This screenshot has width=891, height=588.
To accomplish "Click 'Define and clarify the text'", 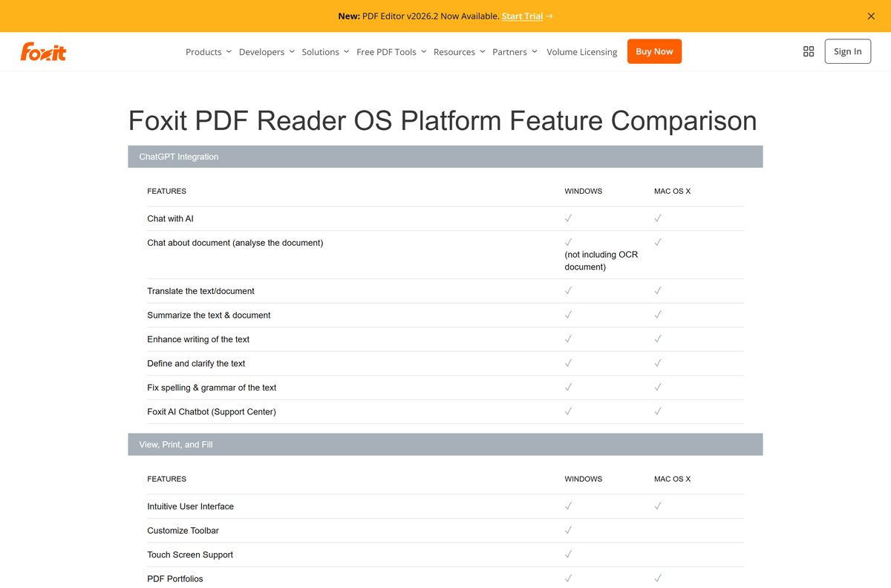I will point(196,363).
